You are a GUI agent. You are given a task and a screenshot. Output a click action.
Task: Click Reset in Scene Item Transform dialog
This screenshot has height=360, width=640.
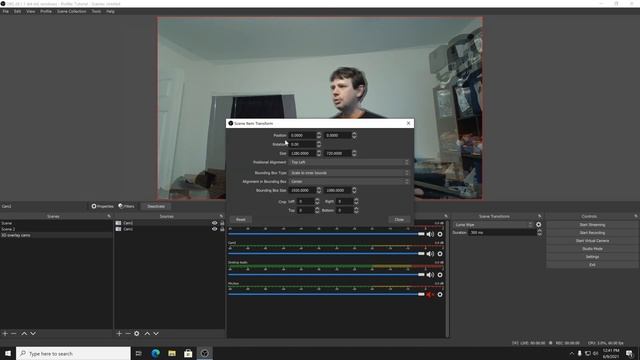click(241, 220)
